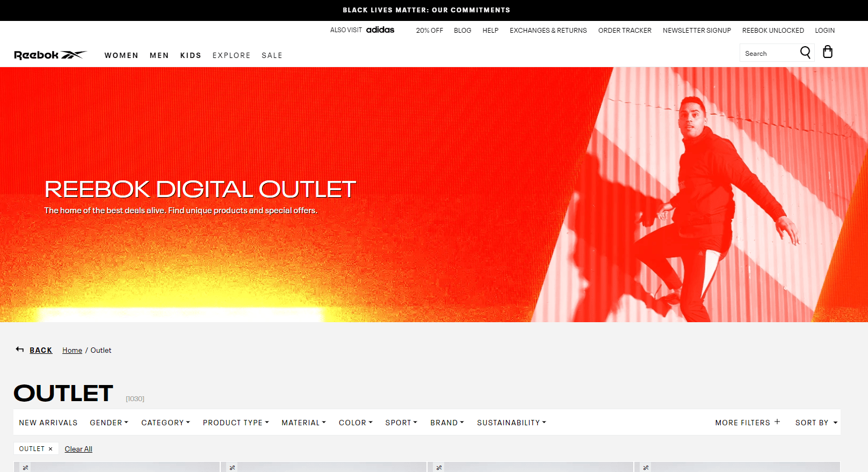868x472 pixels.
Task: Open the Sort By dropdown
Action: [x=816, y=423]
